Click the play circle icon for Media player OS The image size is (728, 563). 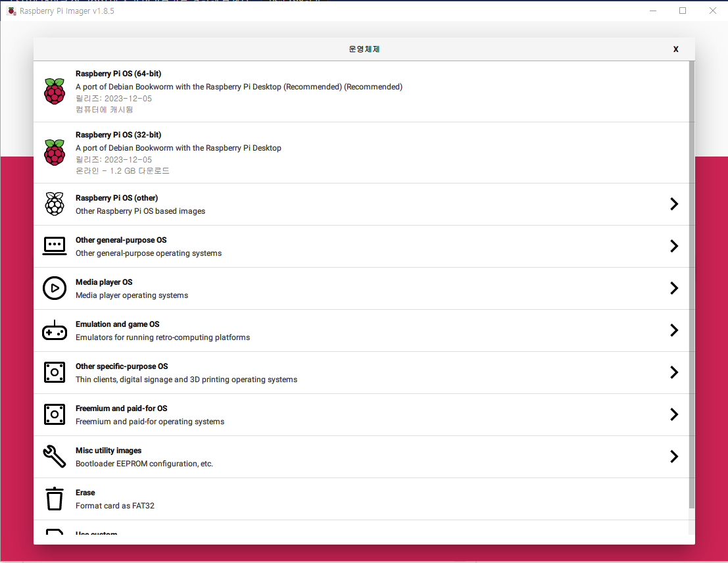(55, 288)
